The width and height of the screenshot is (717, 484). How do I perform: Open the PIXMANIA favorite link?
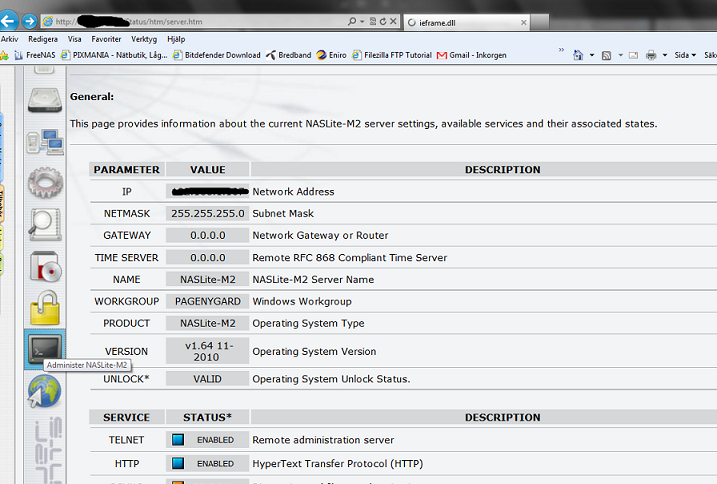[114, 55]
